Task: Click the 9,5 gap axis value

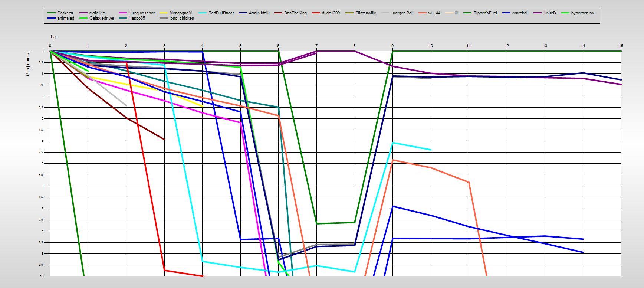Action: (x=41, y=265)
